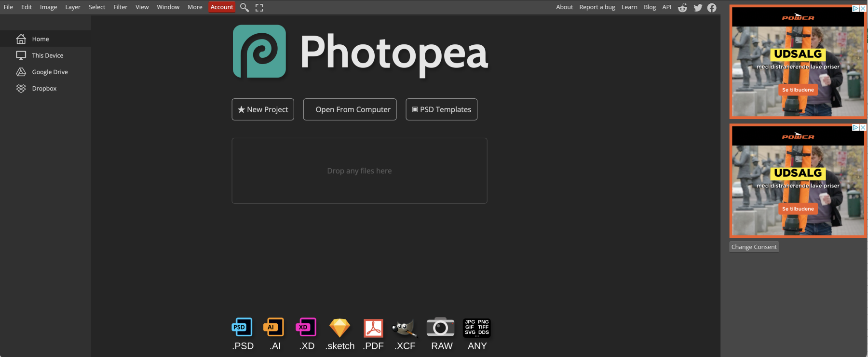Select Home in the sidebar

[x=45, y=39]
